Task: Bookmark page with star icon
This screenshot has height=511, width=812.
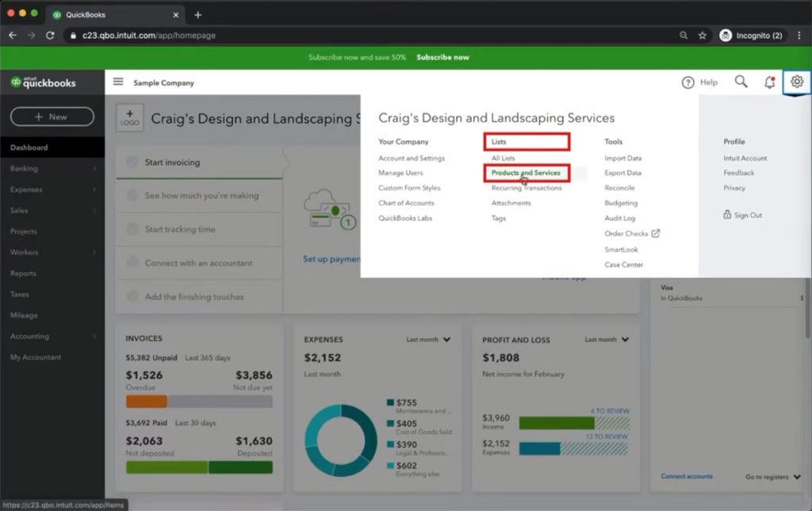Action: [702, 36]
